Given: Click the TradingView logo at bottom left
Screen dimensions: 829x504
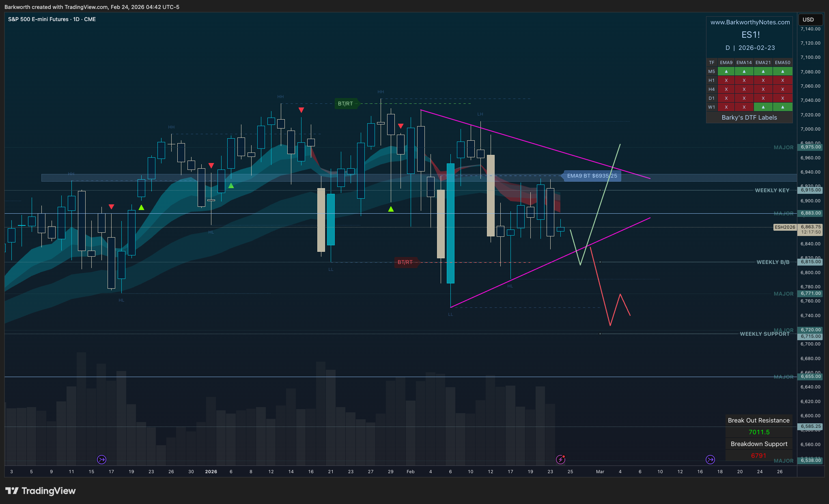Looking at the screenshot, I should point(41,491).
